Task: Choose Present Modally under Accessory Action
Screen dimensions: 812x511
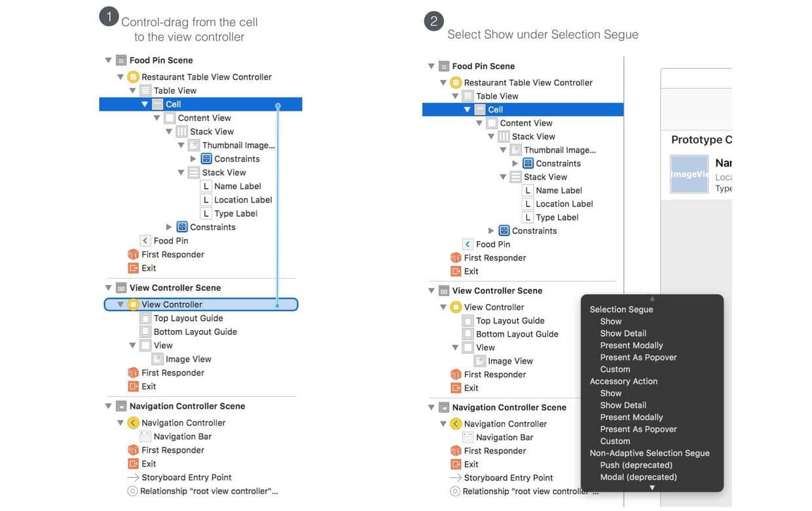Action: pyautogui.click(x=631, y=417)
